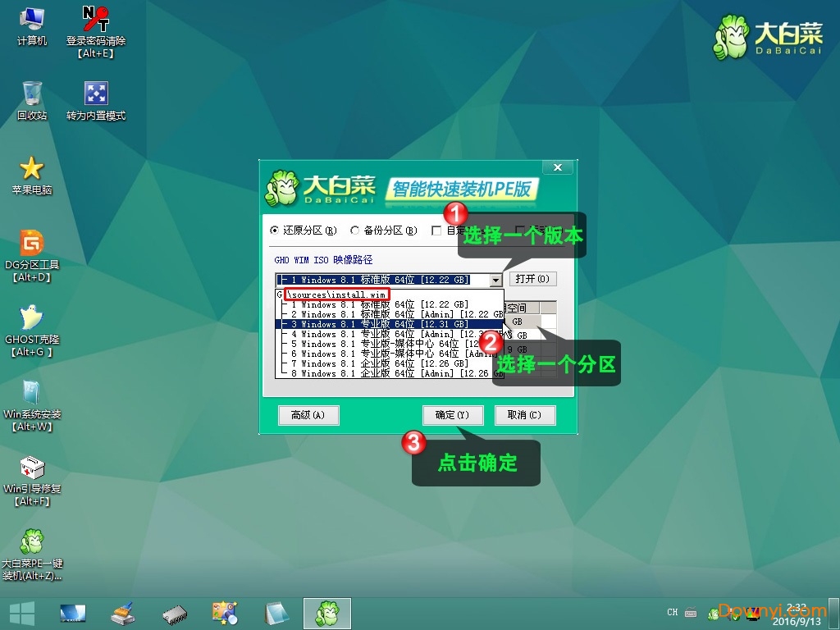Image resolution: width=840 pixels, height=630 pixels.
Task: Open the GHO WIM ISO image path dropdown
Action: [495, 280]
